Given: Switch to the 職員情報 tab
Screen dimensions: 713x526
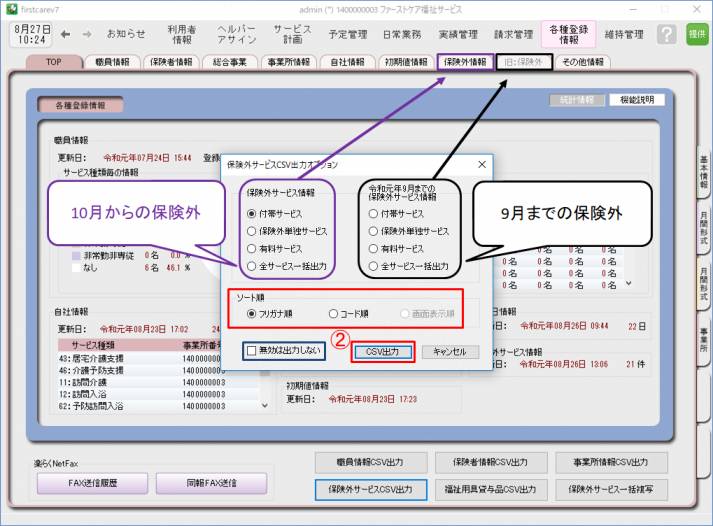Looking at the screenshot, I should pos(110,62).
